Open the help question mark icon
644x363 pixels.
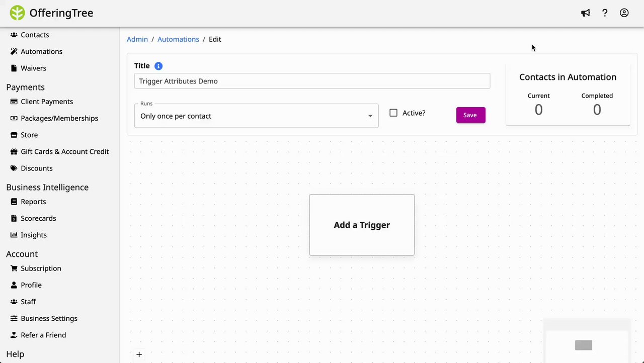[605, 13]
